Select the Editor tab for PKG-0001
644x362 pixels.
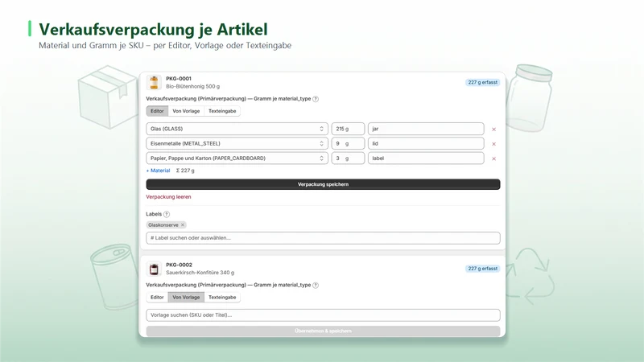pyautogui.click(x=157, y=111)
